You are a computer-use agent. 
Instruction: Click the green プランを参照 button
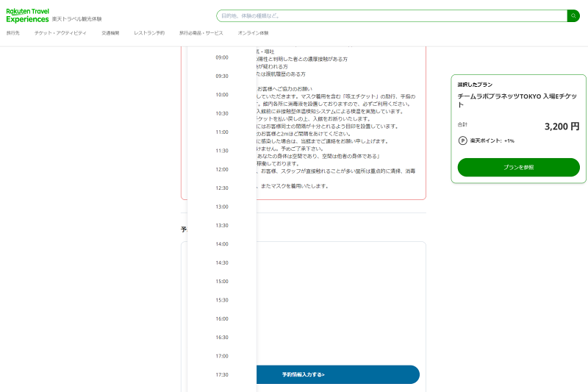pos(519,167)
